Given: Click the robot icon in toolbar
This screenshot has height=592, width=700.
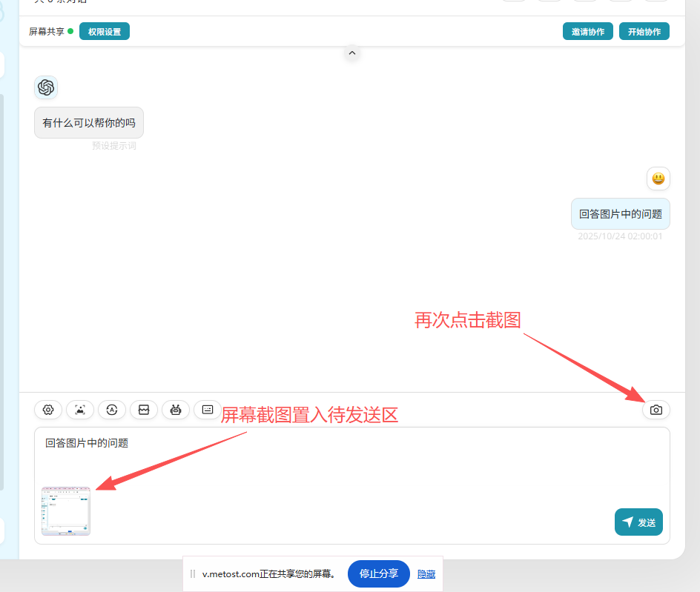Looking at the screenshot, I should pyautogui.click(x=176, y=410).
